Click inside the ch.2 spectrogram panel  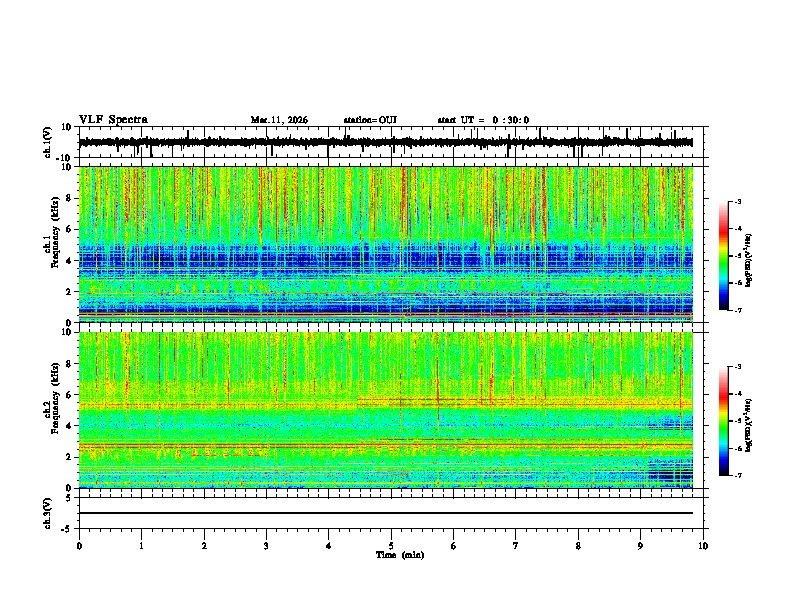click(x=386, y=410)
